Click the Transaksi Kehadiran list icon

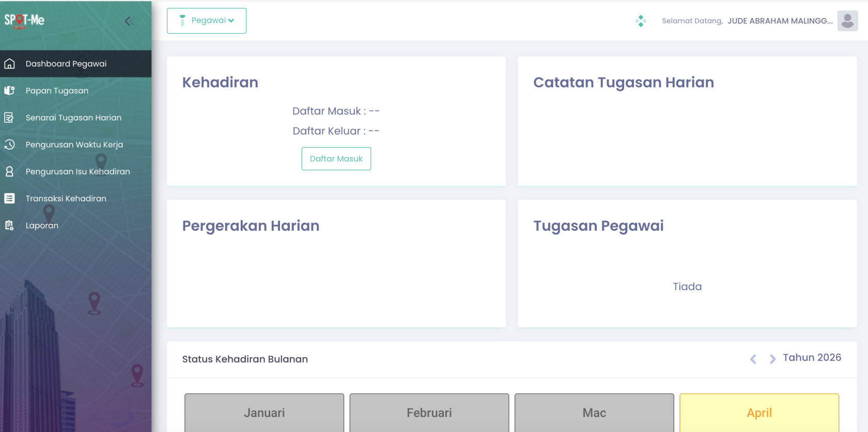pos(9,198)
